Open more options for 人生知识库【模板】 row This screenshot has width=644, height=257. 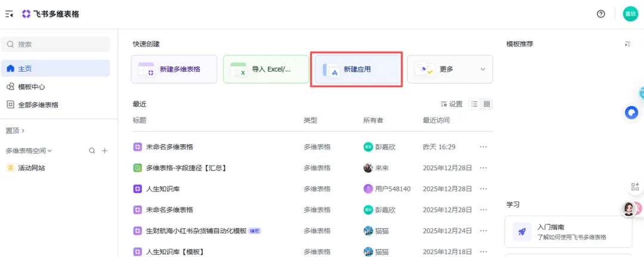(x=484, y=252)
